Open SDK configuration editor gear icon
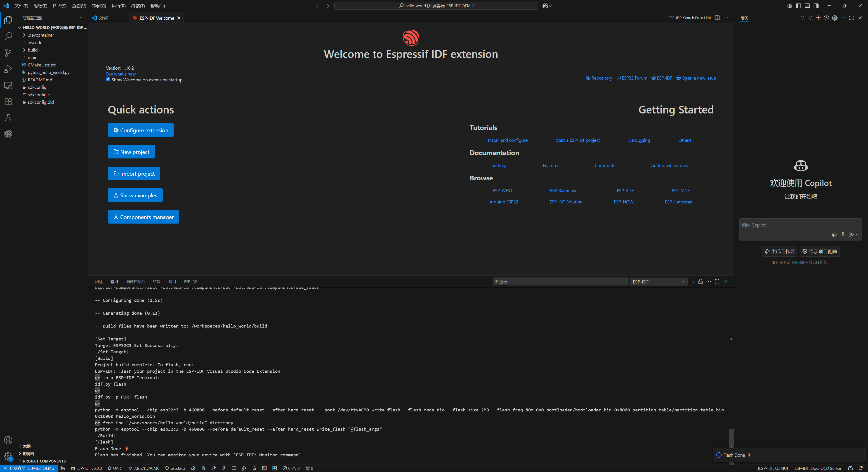Screen dimensions: 868x472 193,468
